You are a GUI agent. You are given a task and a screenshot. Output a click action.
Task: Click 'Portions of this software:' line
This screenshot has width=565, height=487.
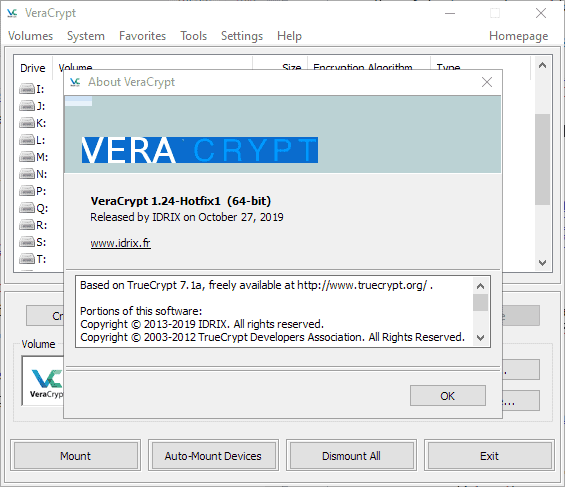(x=141, y=311)
